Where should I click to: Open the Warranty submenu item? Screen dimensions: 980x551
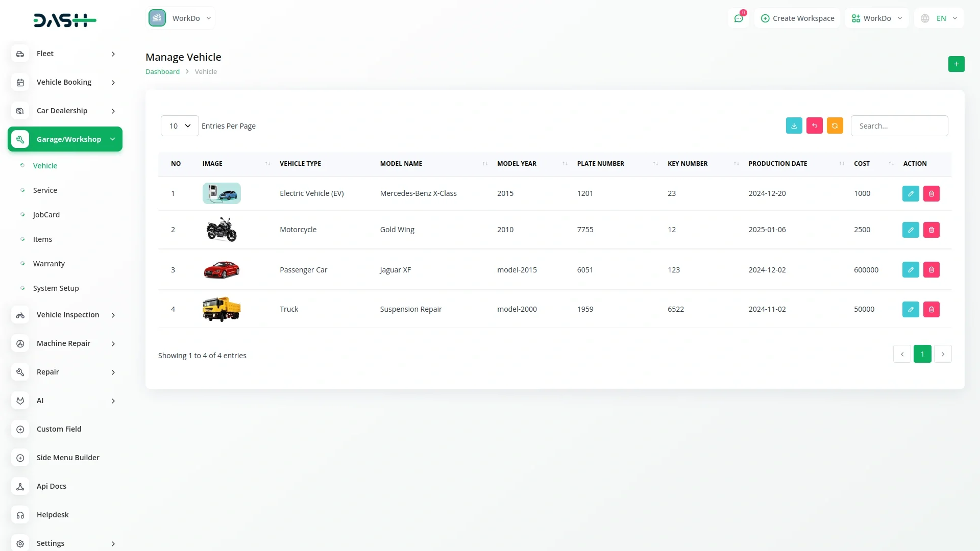49,264
